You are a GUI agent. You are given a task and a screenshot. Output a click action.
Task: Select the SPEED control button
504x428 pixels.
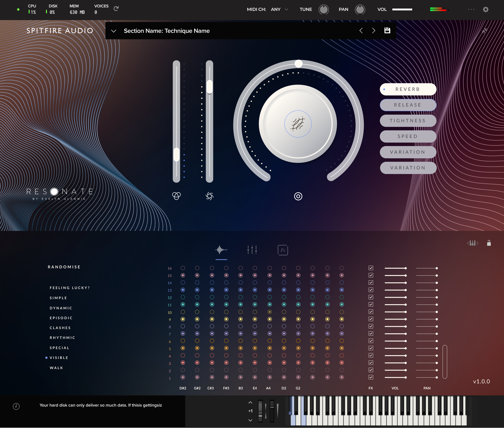coord(408,137)
